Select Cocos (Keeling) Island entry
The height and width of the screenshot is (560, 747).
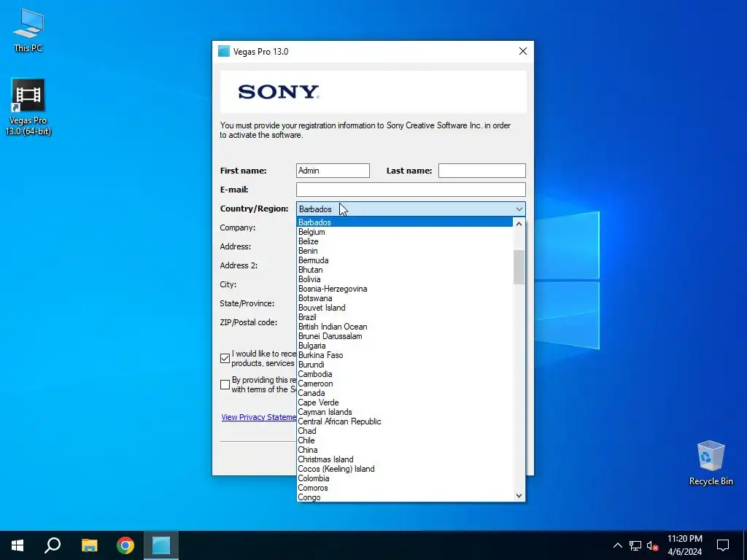(405, 469)
